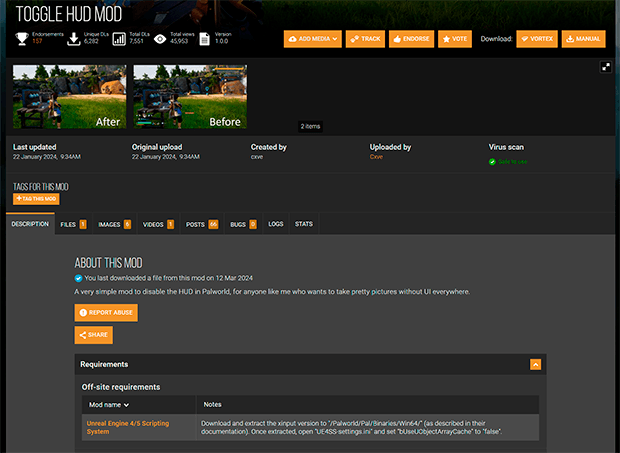Click the Total DLs bar chart icon
The height and width of the screenshot is (453, 620).
[119, 39]
